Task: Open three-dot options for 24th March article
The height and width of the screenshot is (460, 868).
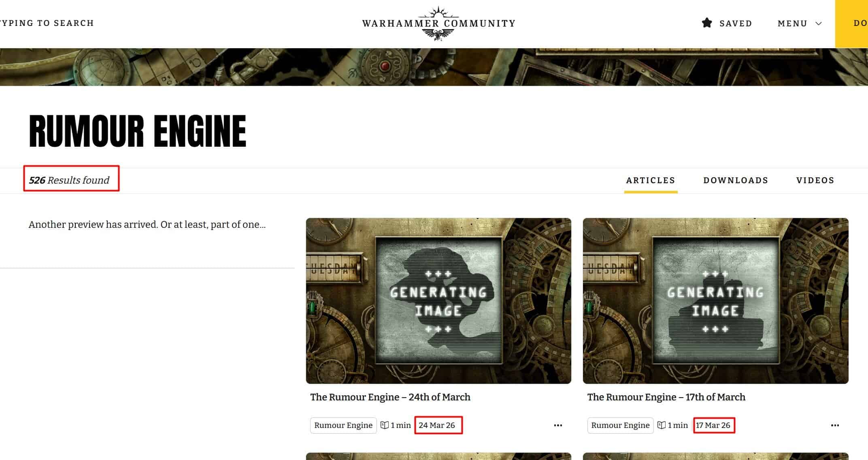Action: 558,425
